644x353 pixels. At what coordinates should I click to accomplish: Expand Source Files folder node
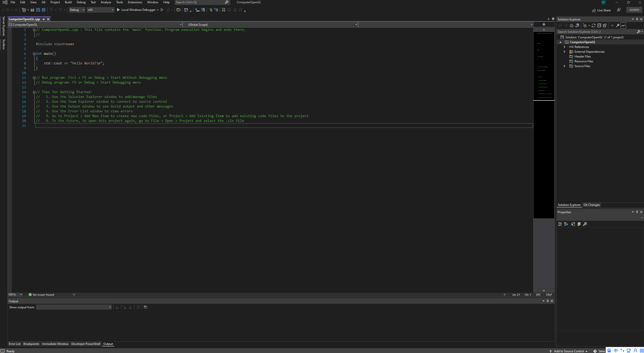tap(565, 66)
